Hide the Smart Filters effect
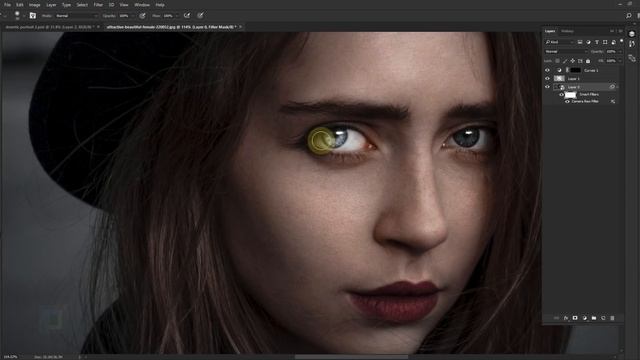 561,95
